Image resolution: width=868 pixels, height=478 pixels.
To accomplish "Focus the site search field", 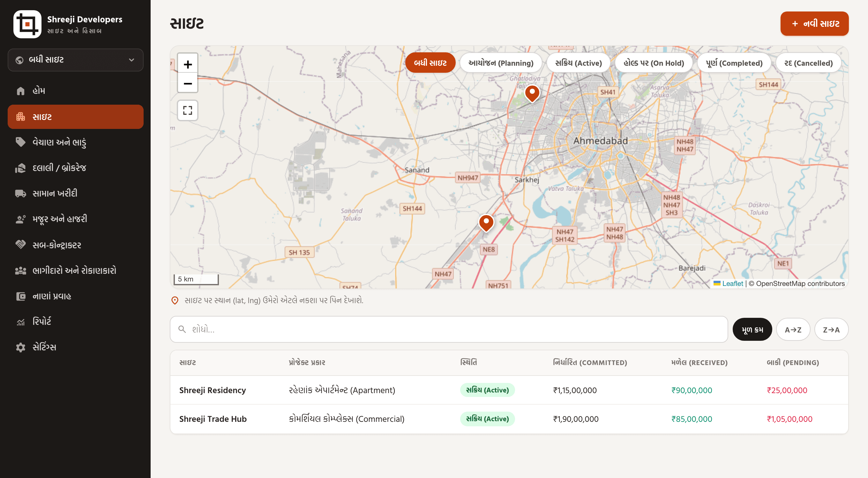I will pos(449,329).
